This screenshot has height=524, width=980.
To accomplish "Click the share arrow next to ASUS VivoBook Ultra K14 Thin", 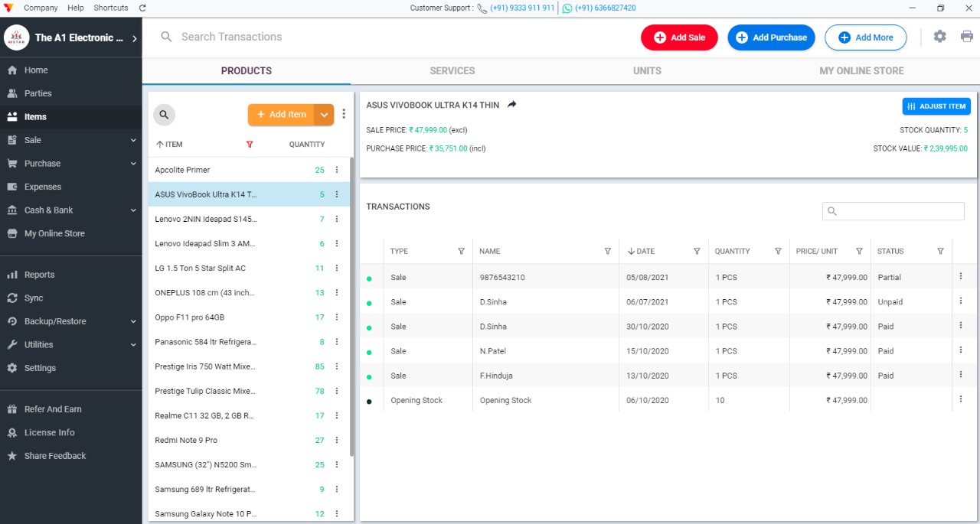I will click(x=512, y=106).
